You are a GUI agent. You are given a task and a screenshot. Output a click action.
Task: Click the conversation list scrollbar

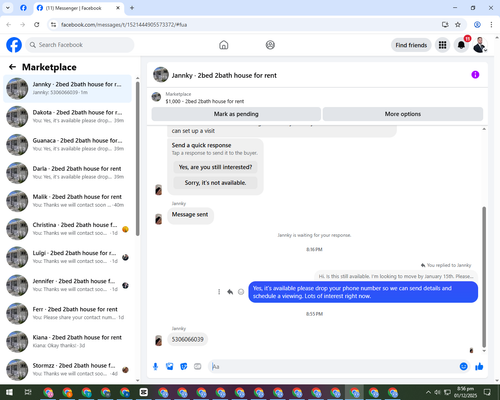point(137,159)
